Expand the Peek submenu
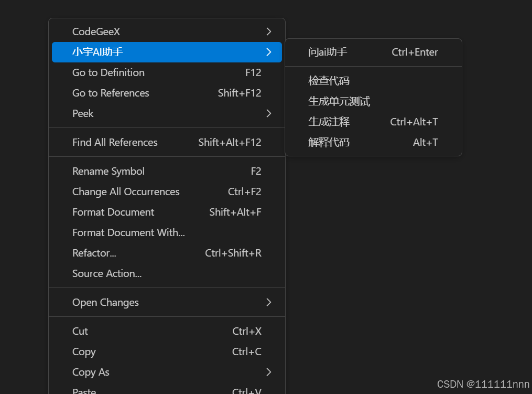The image size is (532, 394). coord(268,113)
